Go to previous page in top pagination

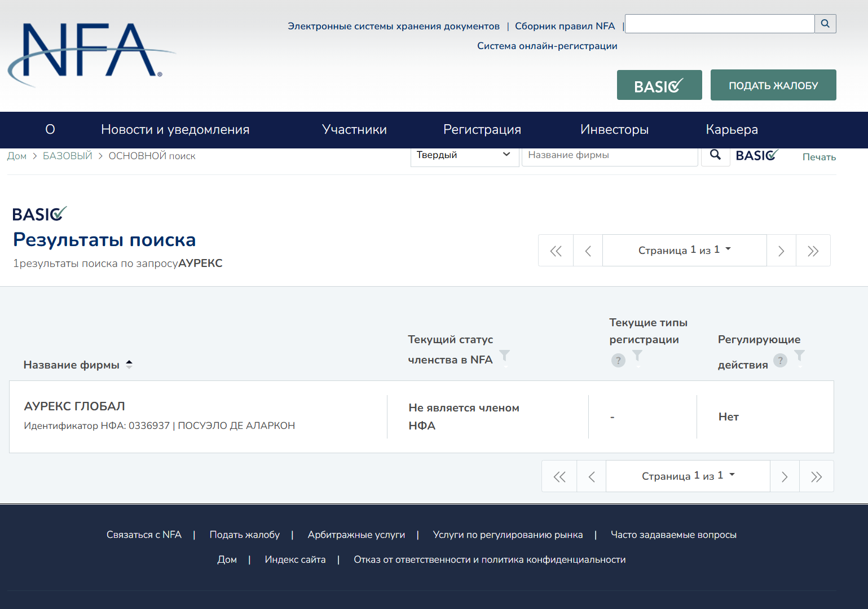point(588,251)
